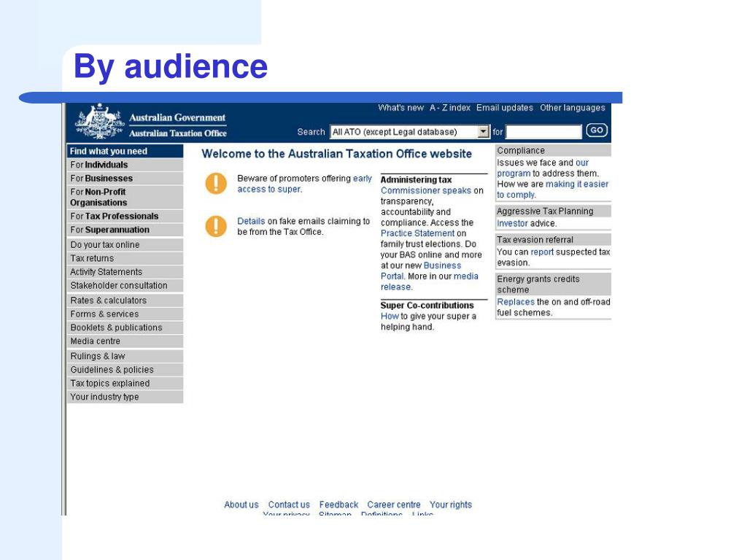The height and width of the screenshot is (560, 747).
Task: Click the Australian Government crest logo
Action: click(99, 122)
